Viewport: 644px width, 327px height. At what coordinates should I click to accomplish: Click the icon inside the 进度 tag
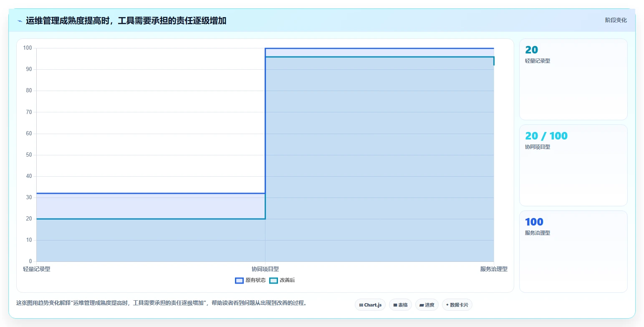(422, 305)
